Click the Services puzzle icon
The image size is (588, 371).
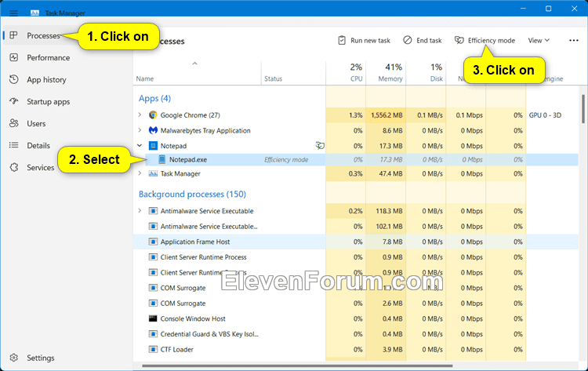tap(14, 167)
